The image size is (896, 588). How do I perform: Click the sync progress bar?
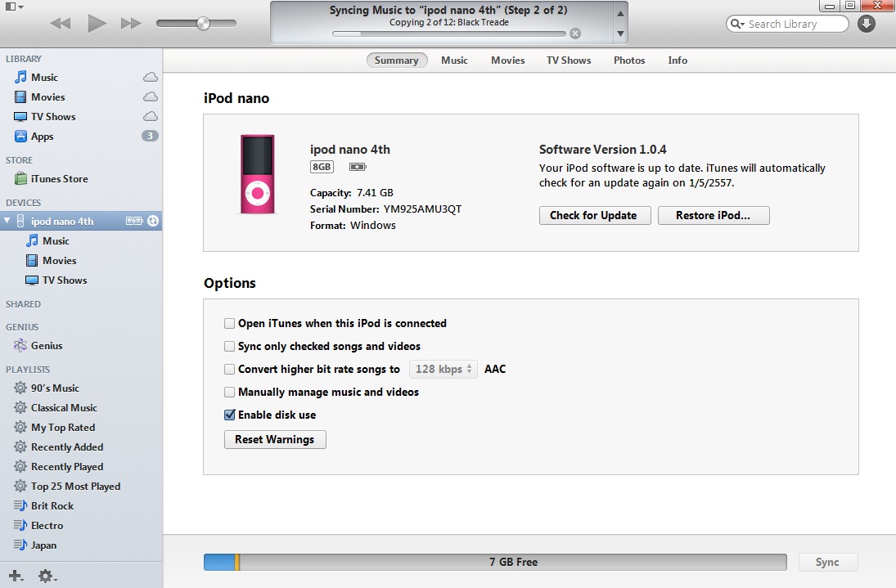(448, 34)
